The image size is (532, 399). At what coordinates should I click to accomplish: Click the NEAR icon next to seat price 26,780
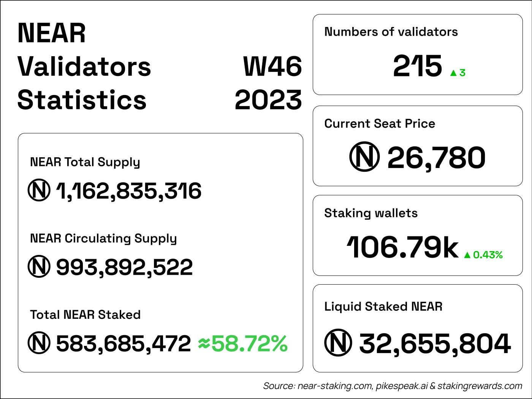pyautogui.click(x=364, y=157)
